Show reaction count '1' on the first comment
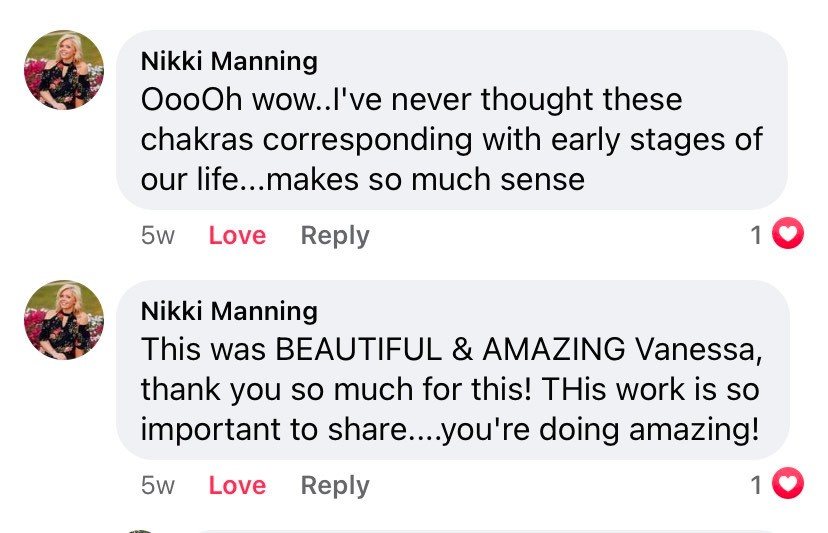 coord(757,236)
